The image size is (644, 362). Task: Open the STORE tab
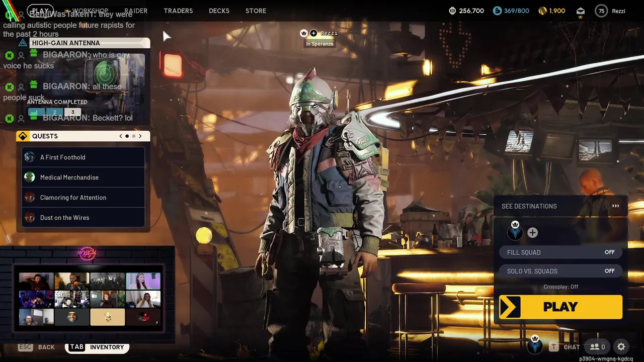pyautogui.click(x=256, y=11)
